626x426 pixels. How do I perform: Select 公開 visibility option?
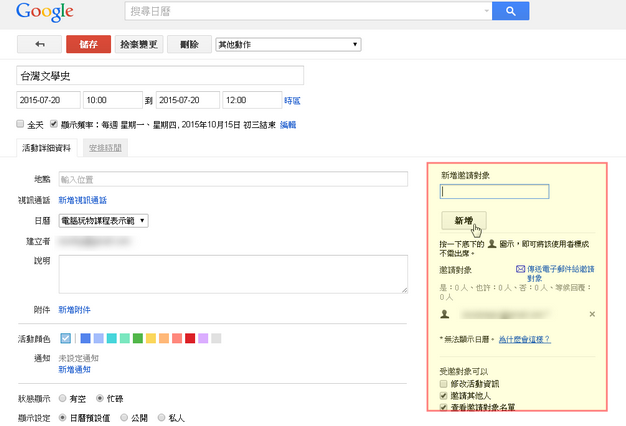pyautogui.click(x=125, y=417)
